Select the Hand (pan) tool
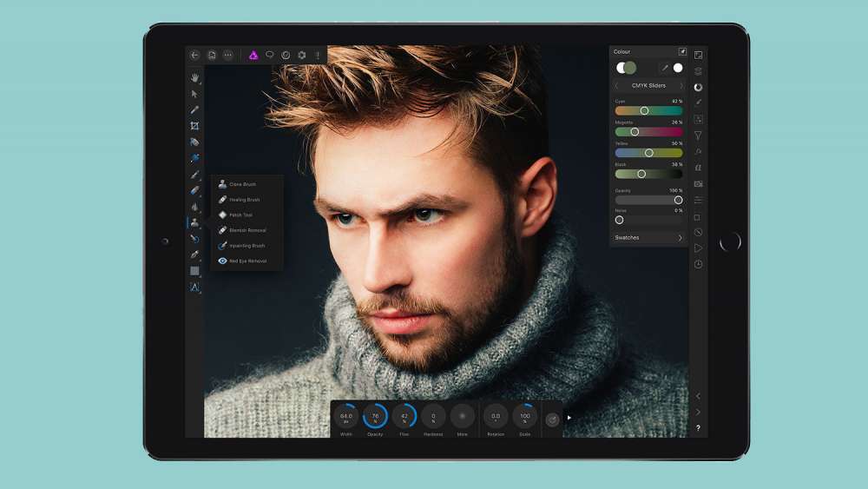This screenshot has height=489, width=868. click(194, 78)
